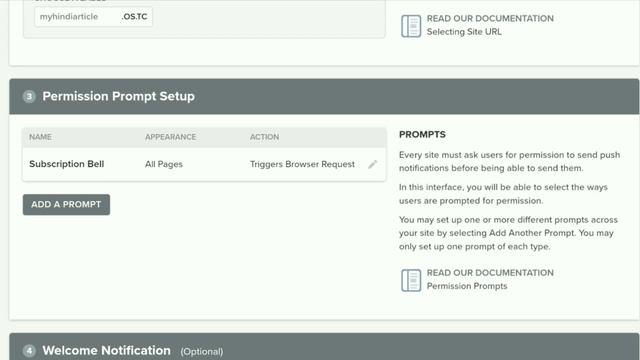
Task: Open Selecting Site URL documentation link
Action: [464, 32]
